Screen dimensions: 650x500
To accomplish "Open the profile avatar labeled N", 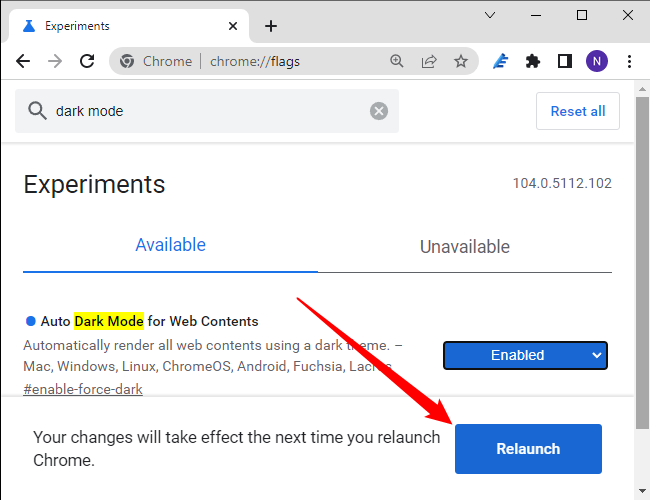I will 597,61.
